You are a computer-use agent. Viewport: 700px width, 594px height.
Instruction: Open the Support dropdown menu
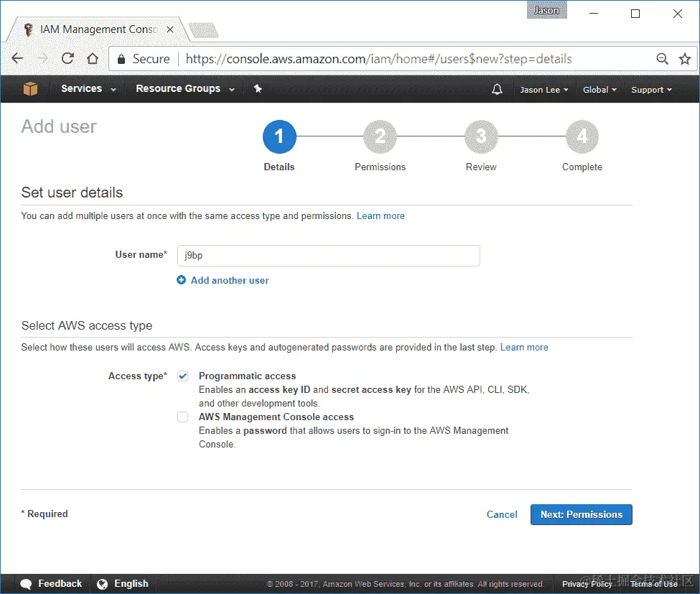[651, 90]
